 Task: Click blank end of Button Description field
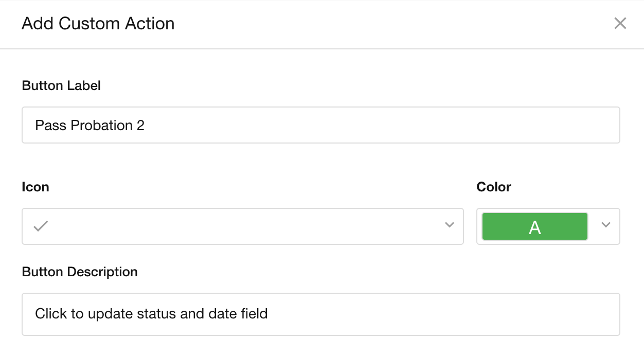463,314
